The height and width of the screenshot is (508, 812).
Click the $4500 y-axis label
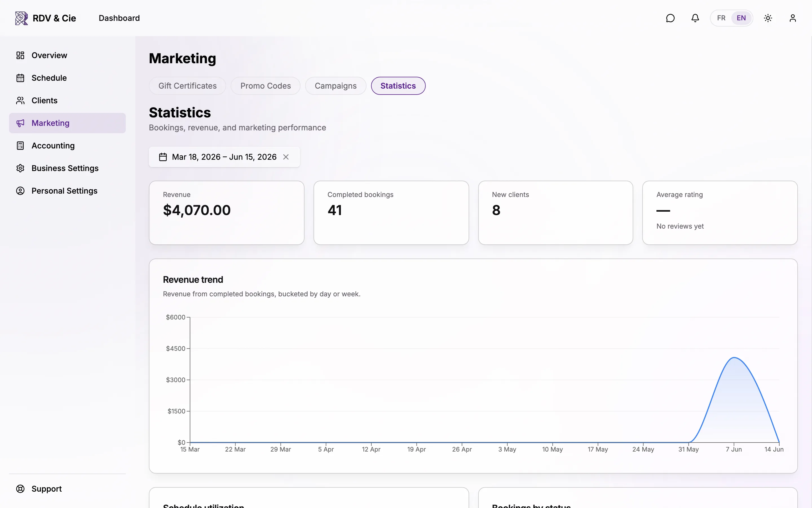pyautogui.click(x=175, y=349)
